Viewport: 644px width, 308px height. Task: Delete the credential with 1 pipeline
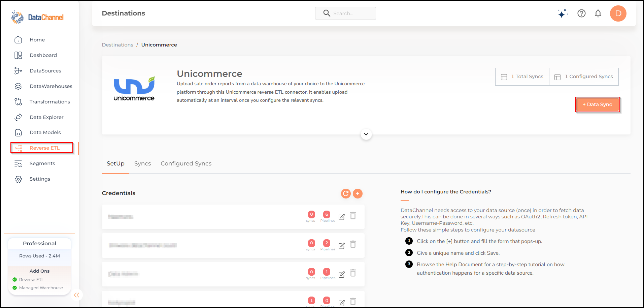pos(353,273)
